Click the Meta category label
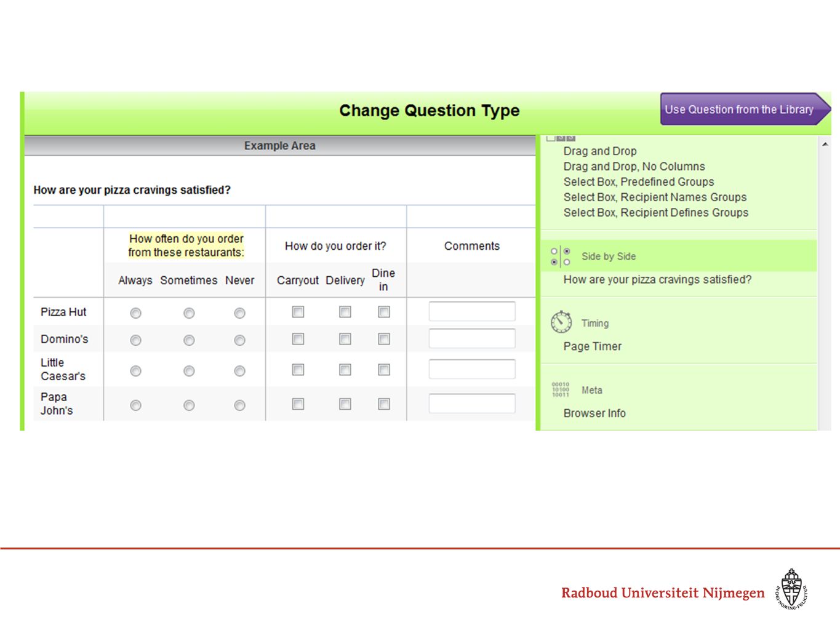 pos(592,390)
